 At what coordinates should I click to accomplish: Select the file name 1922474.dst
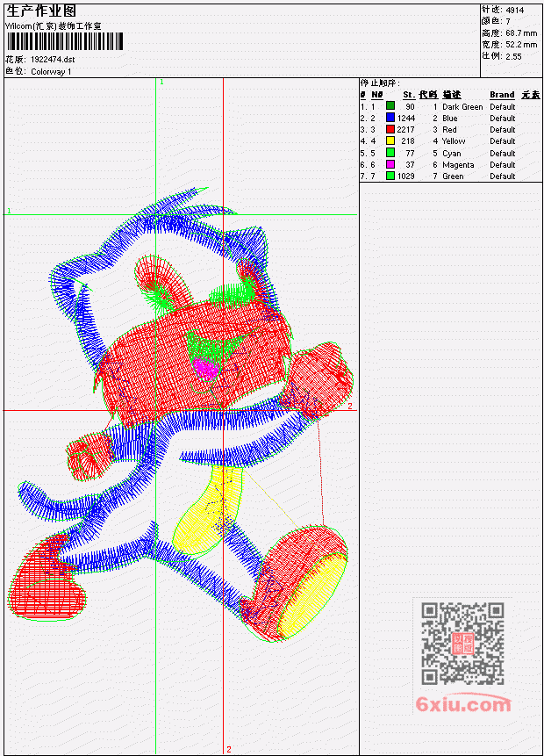tap(53, 60)
